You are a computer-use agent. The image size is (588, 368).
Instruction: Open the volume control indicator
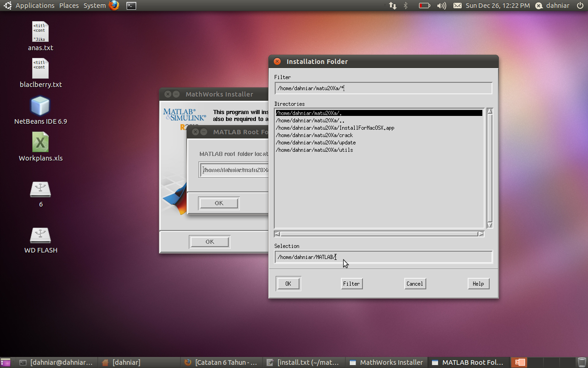coord(441,6)
